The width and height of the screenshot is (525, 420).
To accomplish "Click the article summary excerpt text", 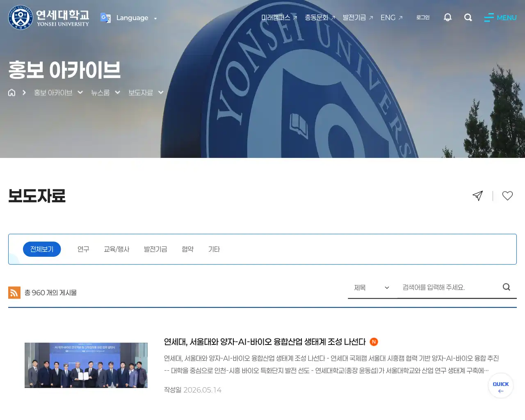I will coord(331,364).
